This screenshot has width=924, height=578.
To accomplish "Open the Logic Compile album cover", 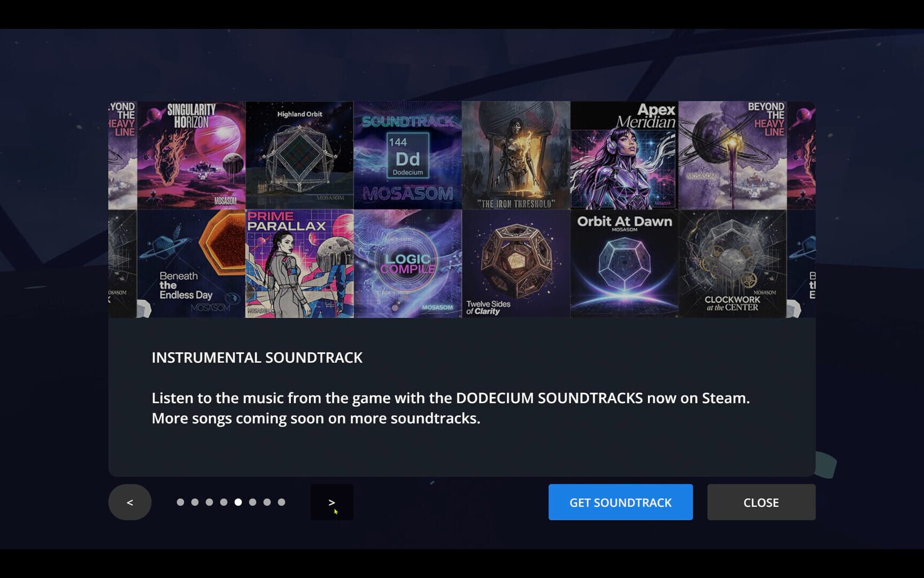I will 408,264.
